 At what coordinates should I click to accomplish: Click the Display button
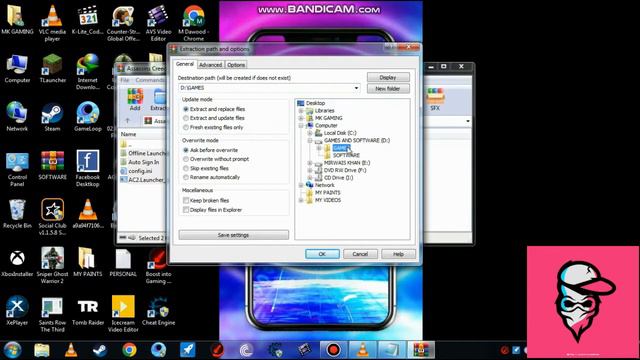click(388, 77)
